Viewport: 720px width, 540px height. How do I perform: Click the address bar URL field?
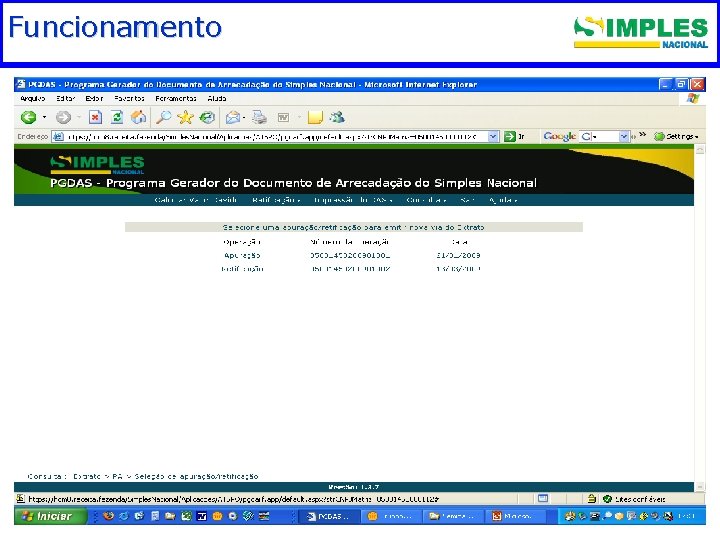[276, 136]
